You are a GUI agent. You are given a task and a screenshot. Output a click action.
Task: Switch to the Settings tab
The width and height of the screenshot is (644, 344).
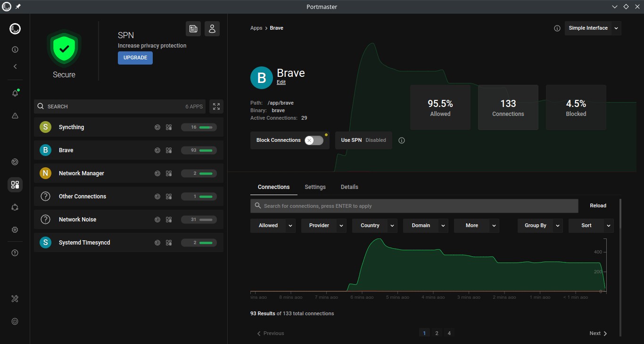[x=315, y=187]
